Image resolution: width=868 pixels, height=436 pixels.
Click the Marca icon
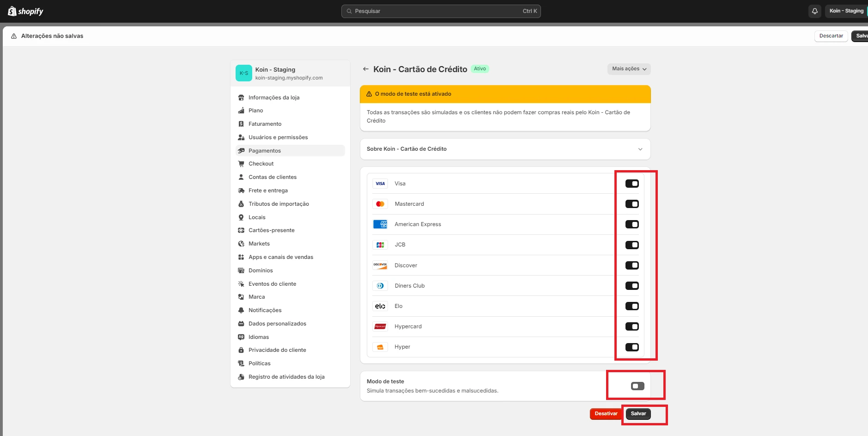pos(241,297)
